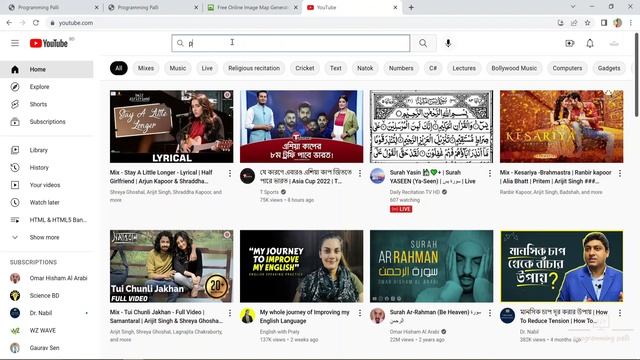Select the Live filter chip

207,68
